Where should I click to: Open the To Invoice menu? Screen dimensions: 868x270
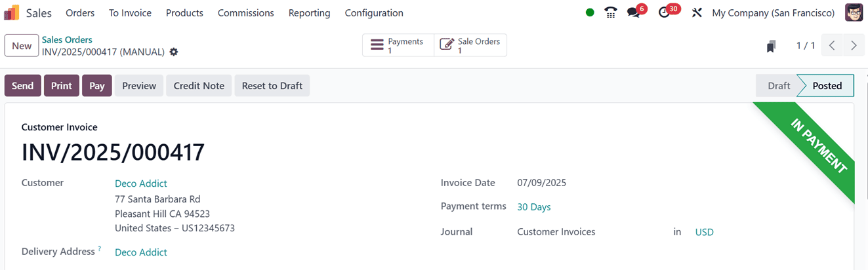pos(130,12)
